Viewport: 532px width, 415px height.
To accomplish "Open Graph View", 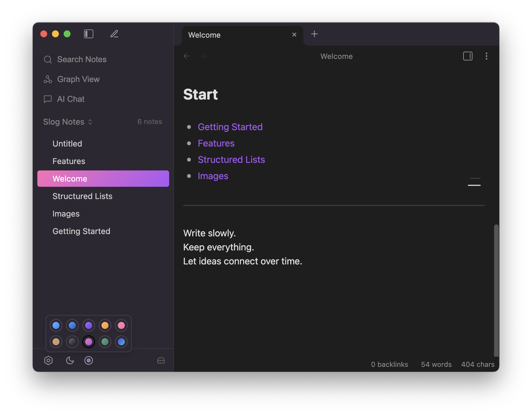I will (x=78, y=79).
